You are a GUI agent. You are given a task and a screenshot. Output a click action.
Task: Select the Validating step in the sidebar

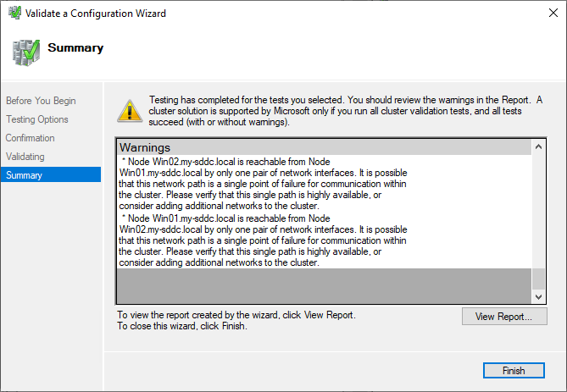coord(25,157)
